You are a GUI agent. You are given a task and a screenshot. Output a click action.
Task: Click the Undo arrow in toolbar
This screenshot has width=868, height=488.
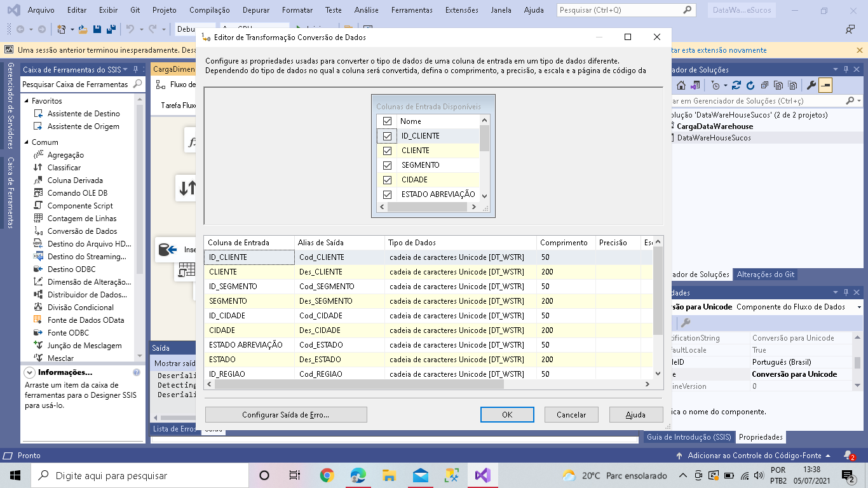coord(130,29)
